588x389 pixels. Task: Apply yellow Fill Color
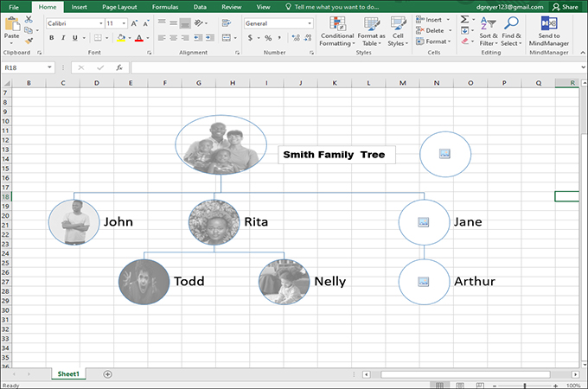(121, 38)
